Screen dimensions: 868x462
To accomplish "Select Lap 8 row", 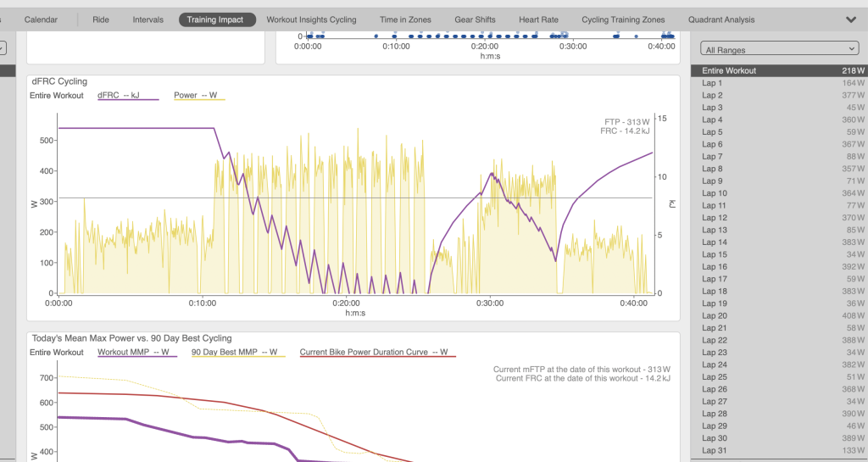I will 780,169.
